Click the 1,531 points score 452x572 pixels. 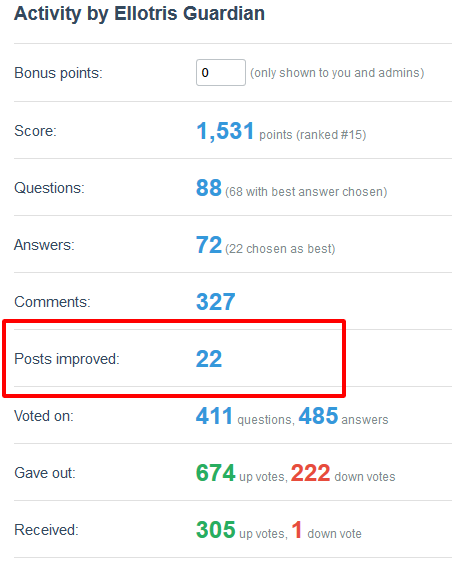225,131
